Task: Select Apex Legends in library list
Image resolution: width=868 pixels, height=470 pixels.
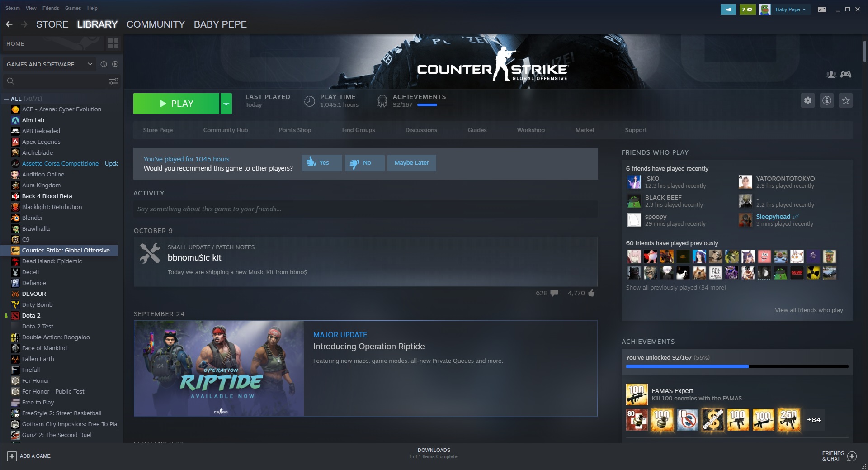Action: coord(60,142)
